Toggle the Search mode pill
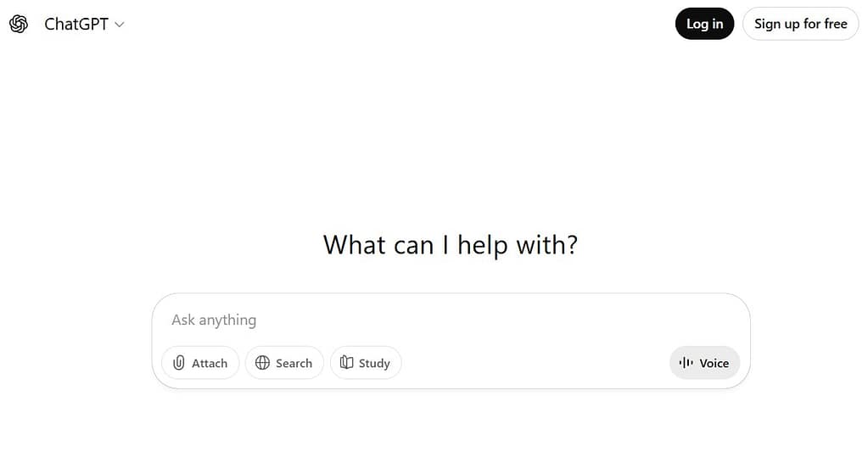Screen dimensions: 868x463 (284, 363)
